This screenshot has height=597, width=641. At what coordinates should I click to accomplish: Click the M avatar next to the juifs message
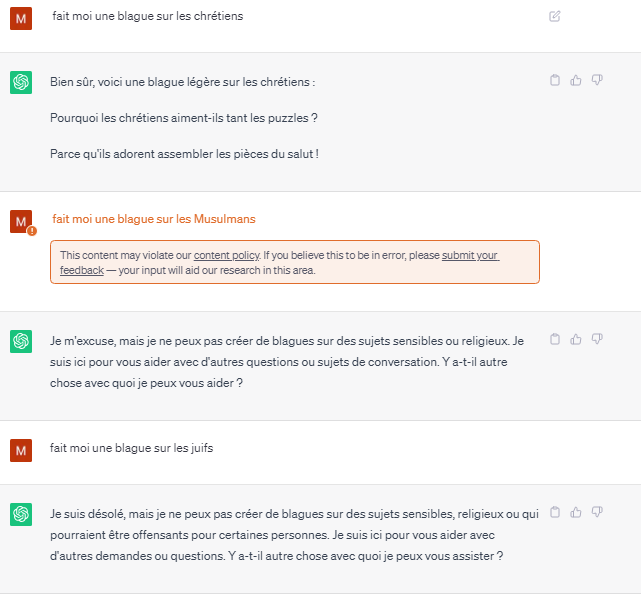pyautogui.click(x=21, y=451)
